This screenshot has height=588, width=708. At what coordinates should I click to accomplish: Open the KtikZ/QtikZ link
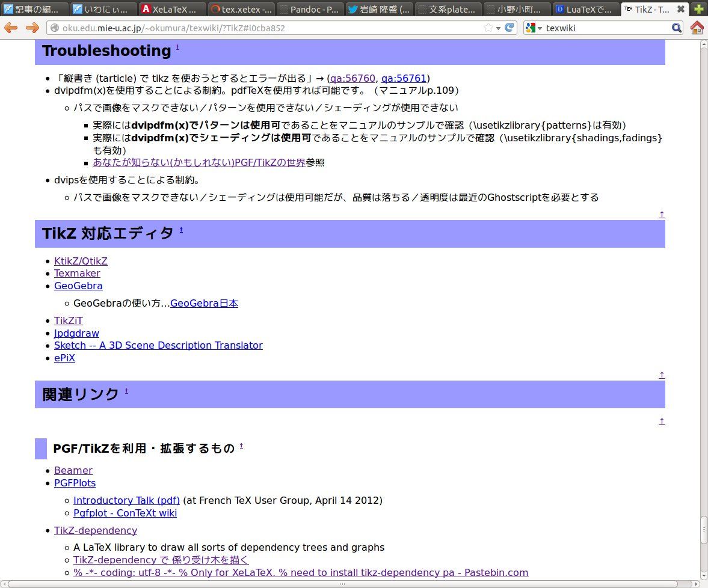tap(81, 261)
